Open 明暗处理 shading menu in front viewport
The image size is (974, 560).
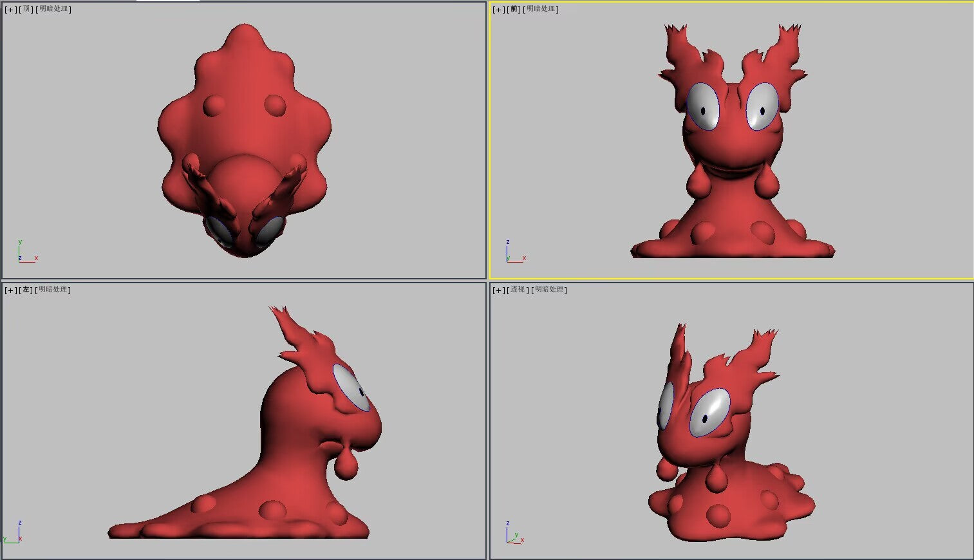tap(541, 10)
